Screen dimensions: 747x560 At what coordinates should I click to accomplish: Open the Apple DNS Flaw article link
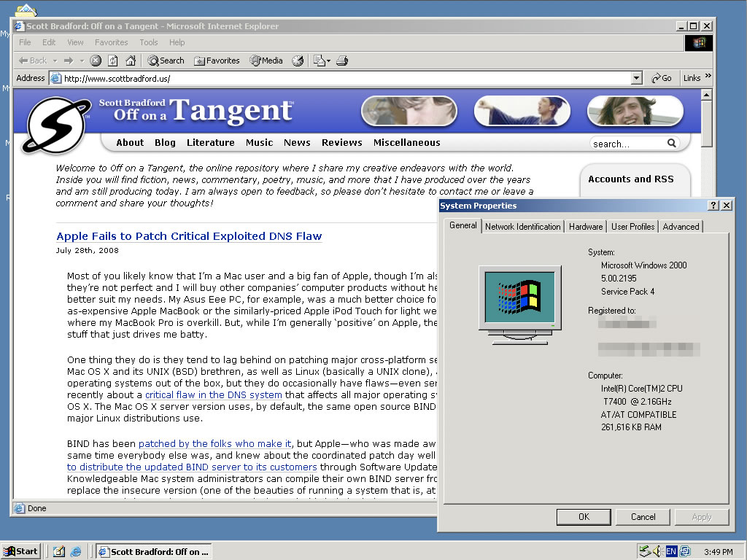click(x=189, y=236)
